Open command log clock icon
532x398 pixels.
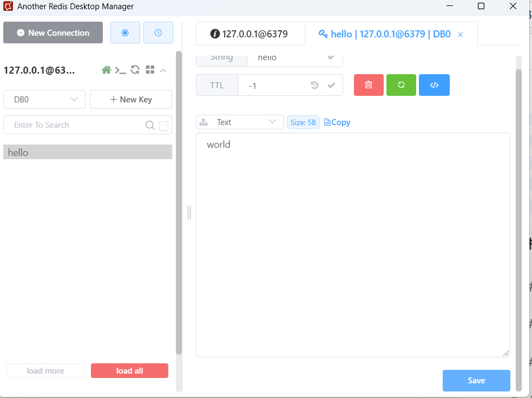point(158,32)
